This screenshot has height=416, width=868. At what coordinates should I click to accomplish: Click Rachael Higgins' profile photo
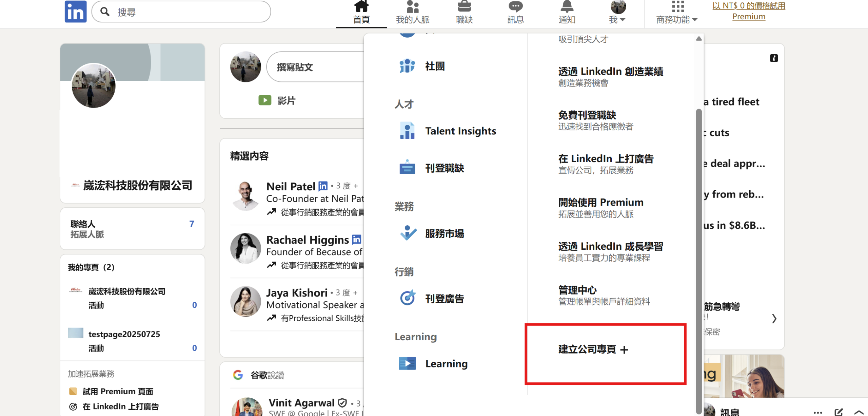pyautogui.click(x=245, y=248)
